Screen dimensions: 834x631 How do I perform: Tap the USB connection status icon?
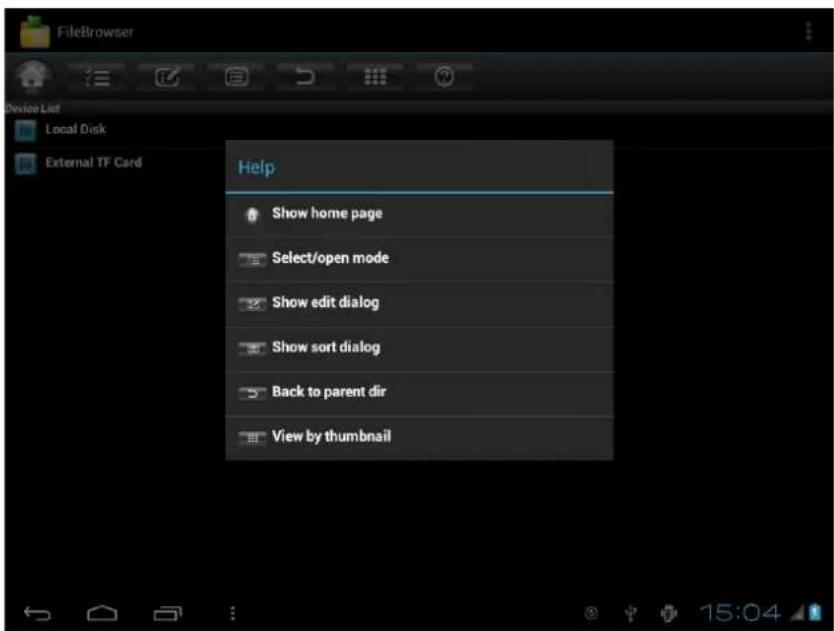[x=631, y=613]
